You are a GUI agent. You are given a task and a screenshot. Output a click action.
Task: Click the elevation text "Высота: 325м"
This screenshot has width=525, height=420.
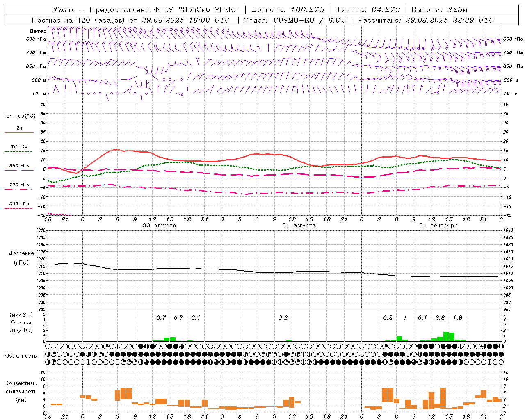(x=439, y=10)
